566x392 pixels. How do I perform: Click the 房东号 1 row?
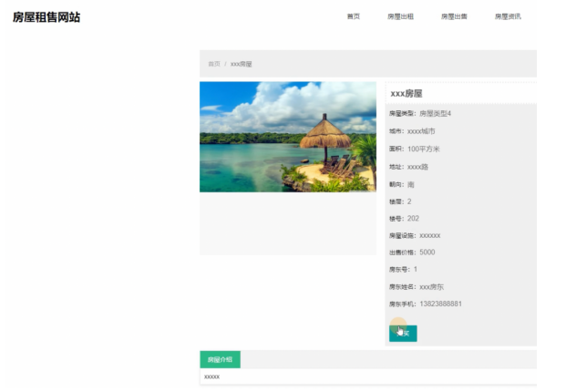(x=403, y=269)
